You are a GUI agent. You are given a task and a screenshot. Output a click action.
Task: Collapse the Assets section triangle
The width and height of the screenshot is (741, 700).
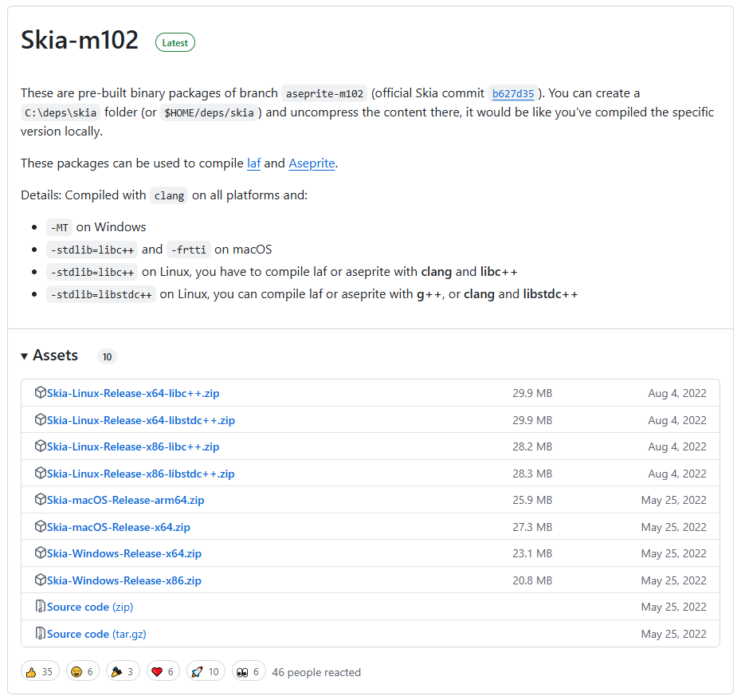[x=24, y=356]
